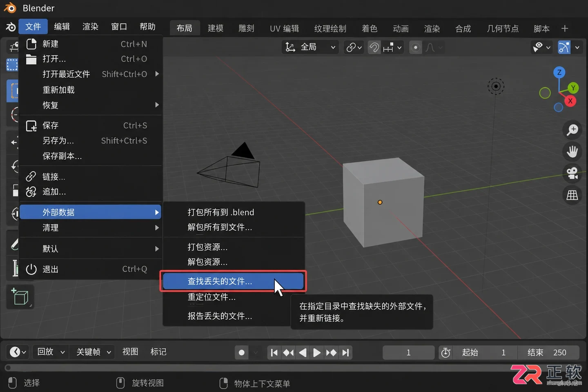Screen dimensions: 588x392
Task: Choose 追加... from the file menu
Action: coord(91,192)
